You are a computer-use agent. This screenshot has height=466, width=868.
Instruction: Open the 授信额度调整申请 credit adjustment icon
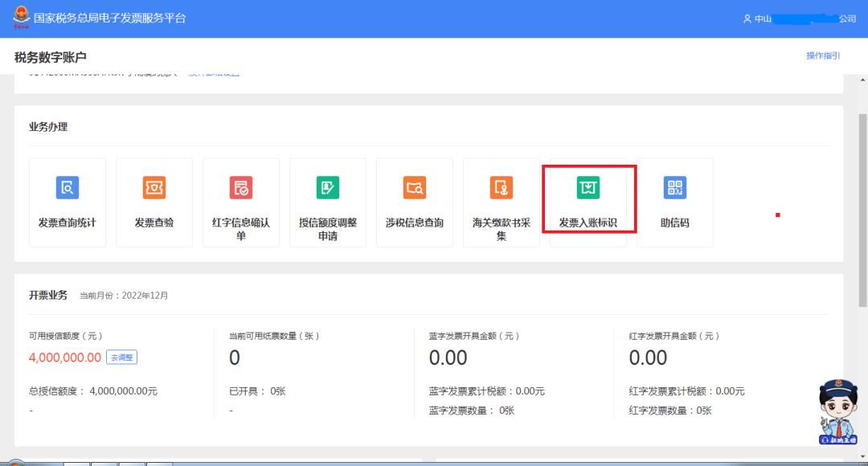[x=327, y=201]
